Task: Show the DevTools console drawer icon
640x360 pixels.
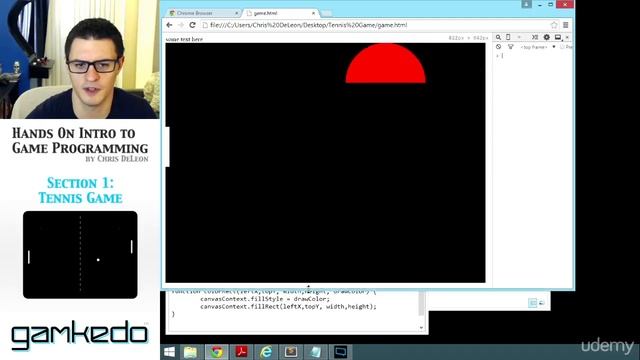Action: point(535,37)
